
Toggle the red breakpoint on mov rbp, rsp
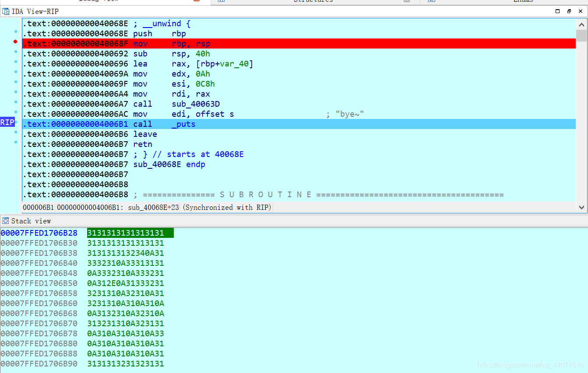click(15, 42)
